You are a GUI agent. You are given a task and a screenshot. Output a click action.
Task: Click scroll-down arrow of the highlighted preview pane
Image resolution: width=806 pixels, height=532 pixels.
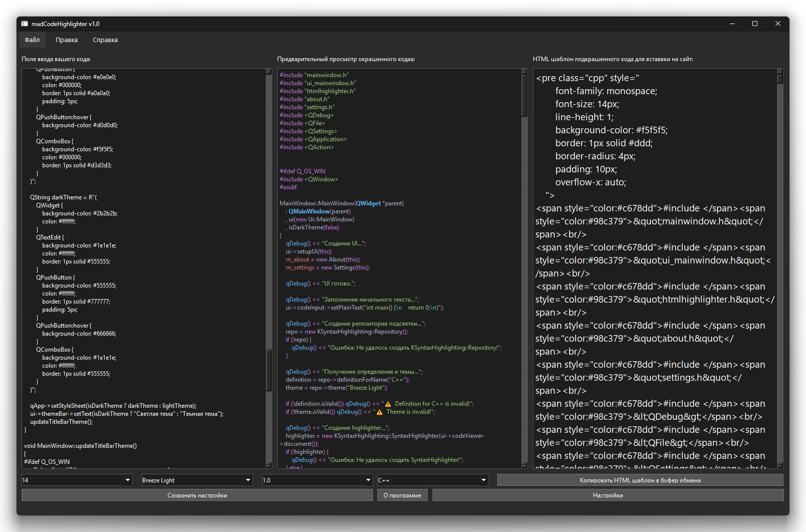click(x=524, y=465)
